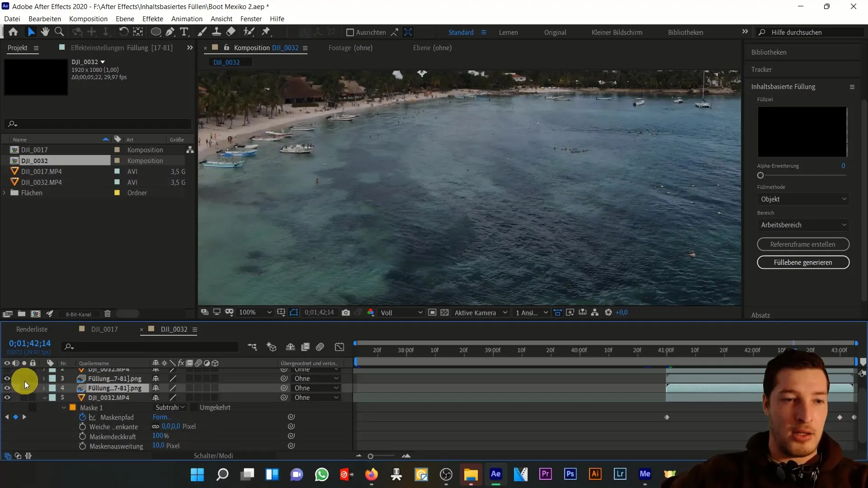Open the Tracker panel

point(761,70)
